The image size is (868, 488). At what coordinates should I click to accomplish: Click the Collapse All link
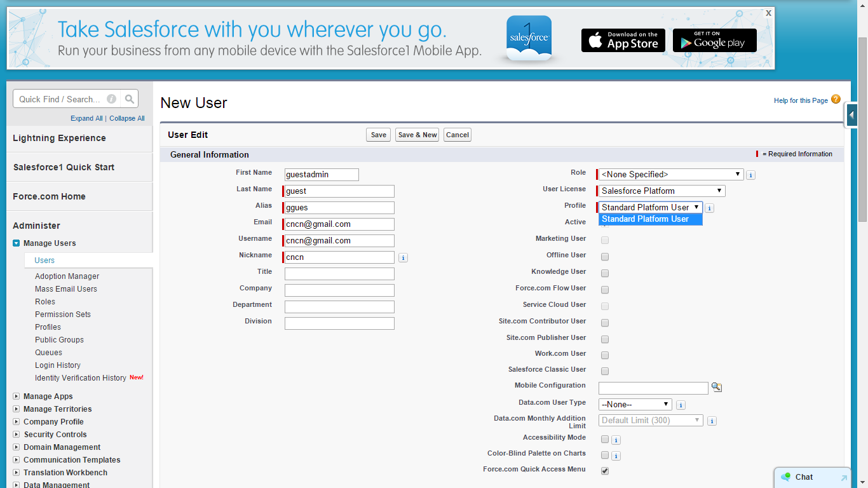click(x=127, y=118)
